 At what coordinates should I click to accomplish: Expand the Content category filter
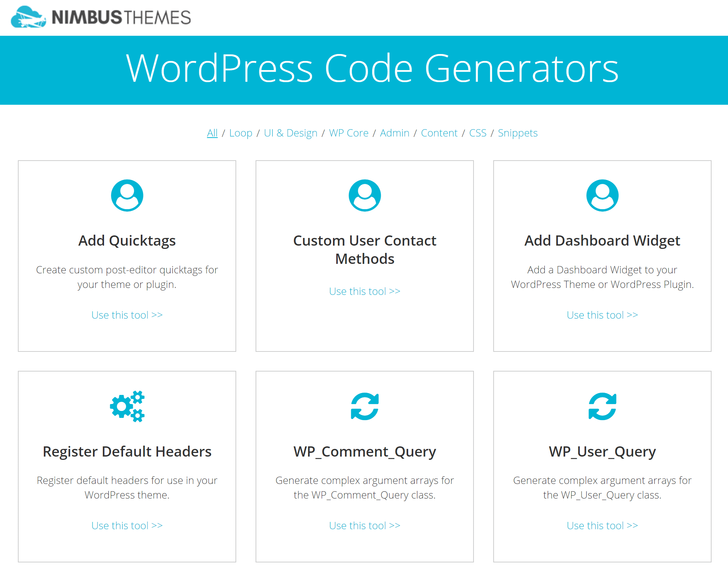(x=438, y=132)
